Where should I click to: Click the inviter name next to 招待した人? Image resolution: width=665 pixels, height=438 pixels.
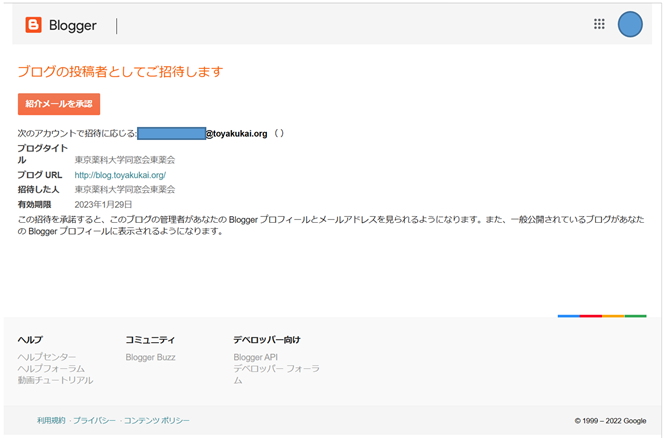pyautogui.click(x=125, y=189)
